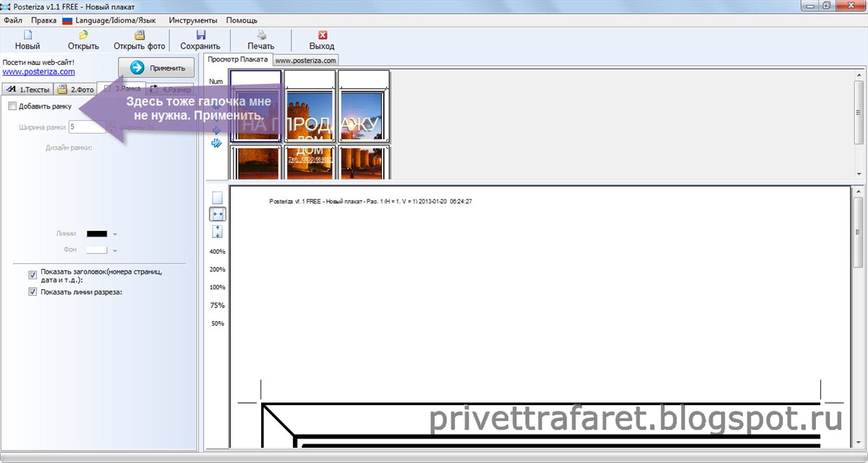Go to next page with single blue arrow
The height and width of the screenshot is (463, 868).
(216, 130)
